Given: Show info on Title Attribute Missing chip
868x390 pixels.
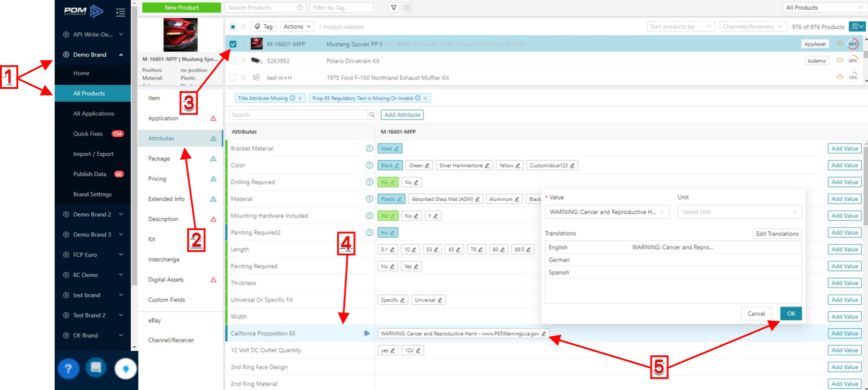Looking at the screenshot, I should click(292, 98).
